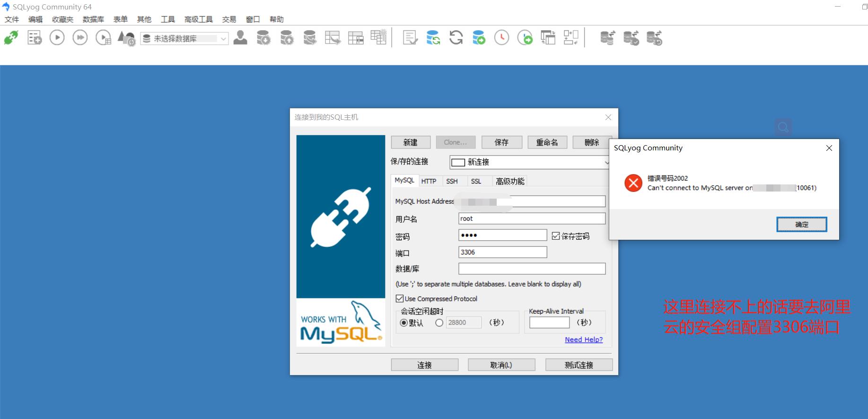Toggle Use Compressed Protocol checkbox

400,298
